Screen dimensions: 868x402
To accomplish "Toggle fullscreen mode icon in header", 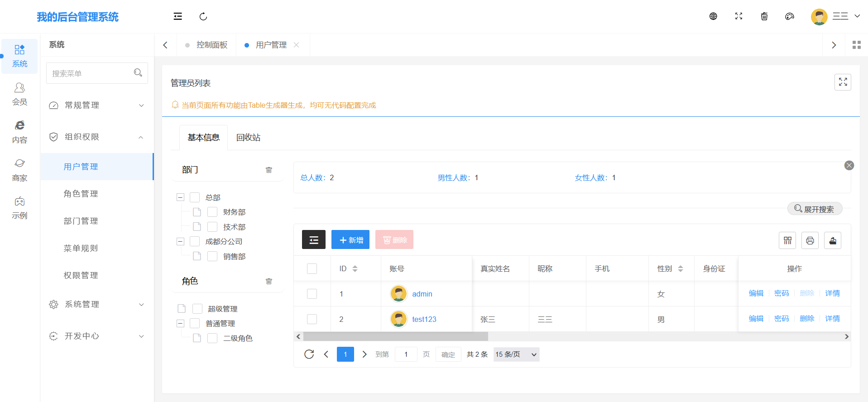I will [x=739, y=16].
